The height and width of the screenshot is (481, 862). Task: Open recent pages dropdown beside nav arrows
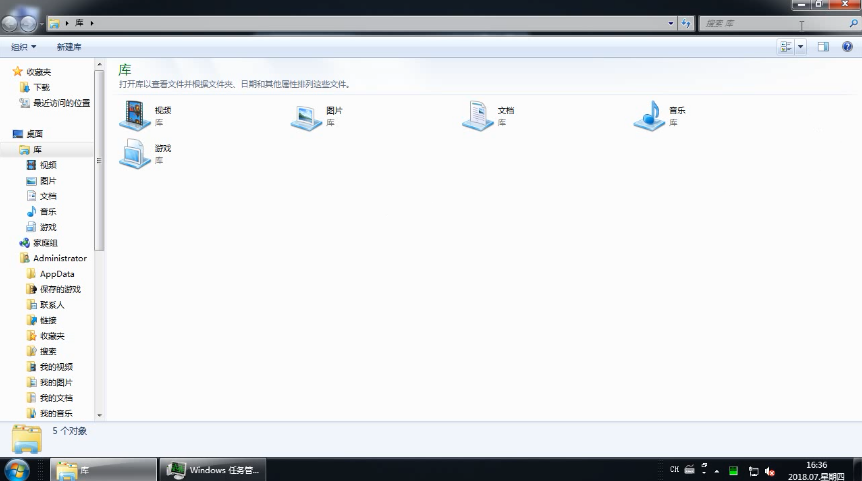[42, 24]
